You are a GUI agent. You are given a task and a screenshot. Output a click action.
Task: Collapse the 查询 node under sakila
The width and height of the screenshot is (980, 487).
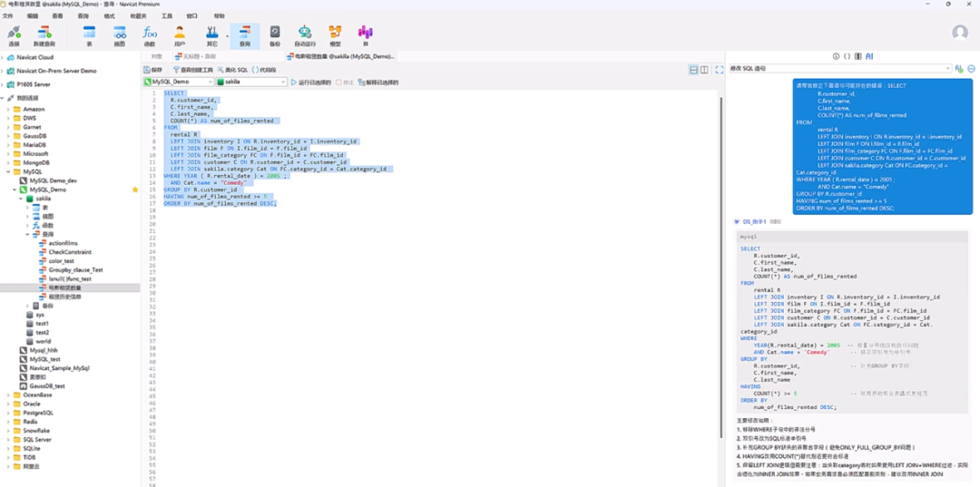[x=28, y=234]
